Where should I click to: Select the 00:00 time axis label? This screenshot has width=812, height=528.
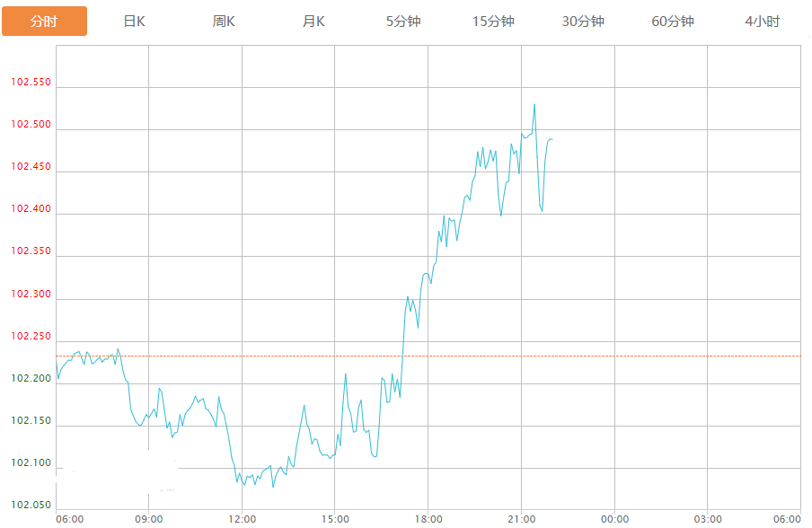(x=614, y=519)
